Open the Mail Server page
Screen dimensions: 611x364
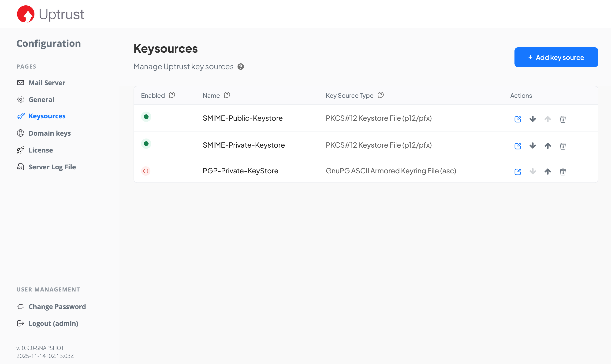pyautogui.click(x=47, y=83)
